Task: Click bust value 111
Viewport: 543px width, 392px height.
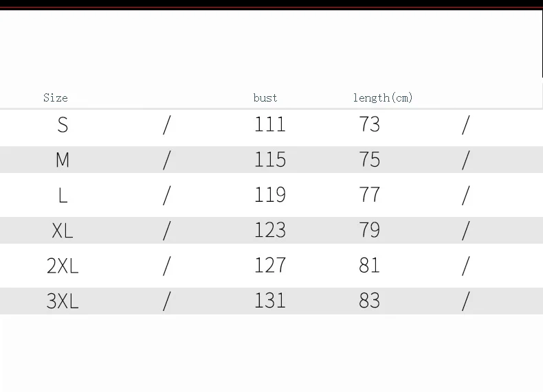Action: (270, 124)
